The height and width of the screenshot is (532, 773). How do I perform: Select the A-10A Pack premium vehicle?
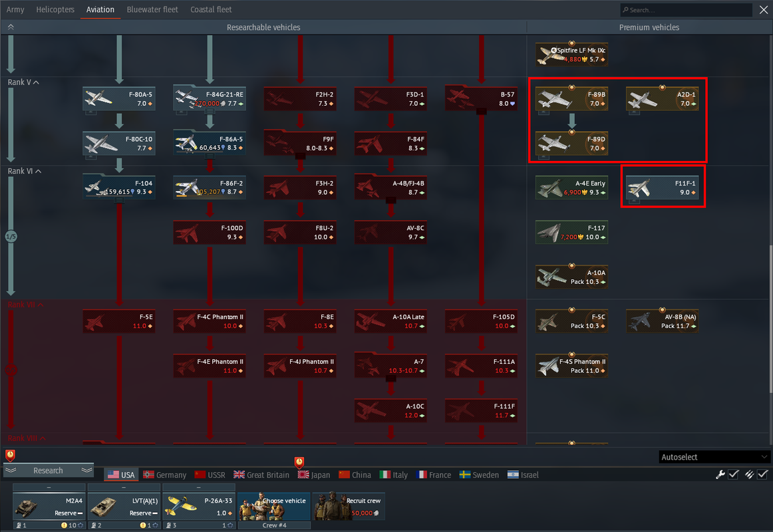[571, 277]
